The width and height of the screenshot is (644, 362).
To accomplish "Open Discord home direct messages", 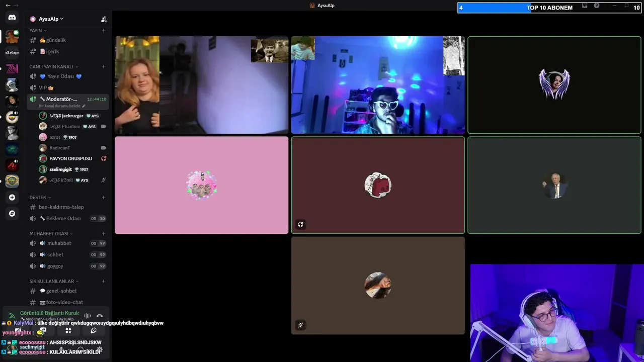I will pos(12,18).
